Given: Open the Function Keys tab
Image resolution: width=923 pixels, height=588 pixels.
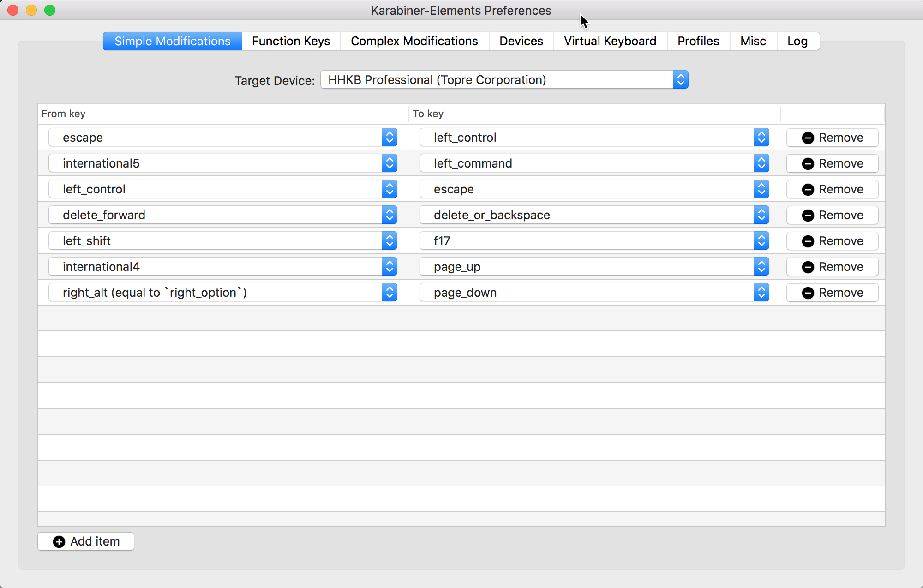Looking at the screenshot, I should click(x=291, y=41).
